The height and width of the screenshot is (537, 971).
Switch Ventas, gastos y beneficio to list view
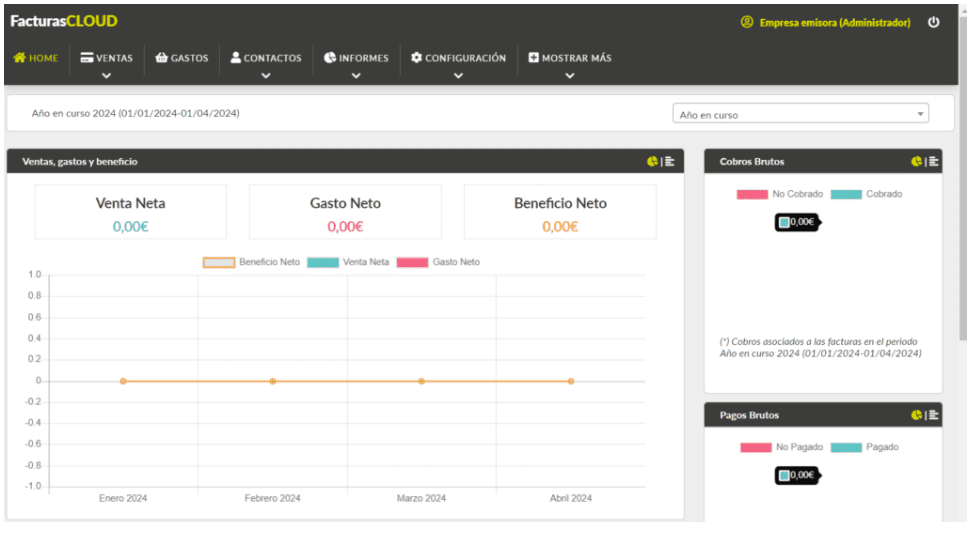point(669,161)
